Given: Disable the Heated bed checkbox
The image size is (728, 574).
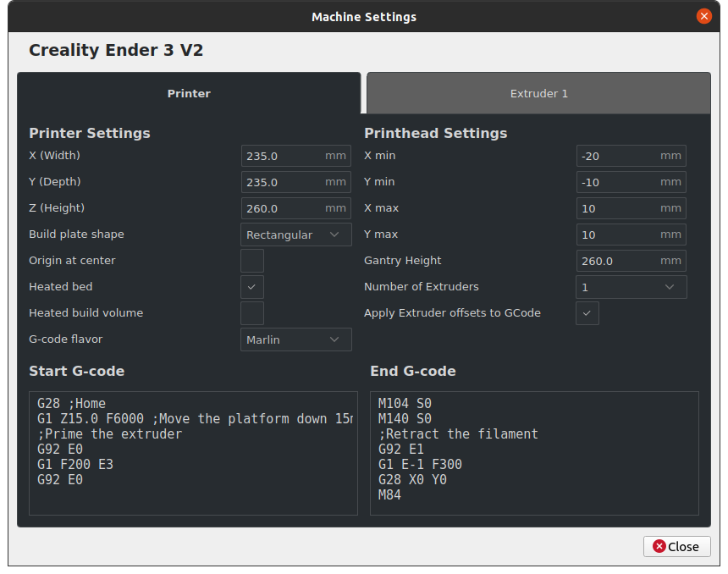Looking at the screenshot, I should click(x=252, y=287).
